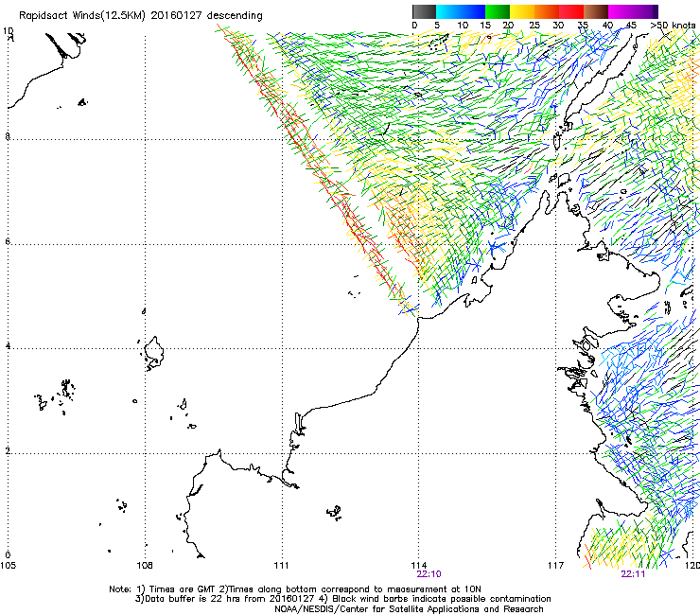The image size is (700, 615).
Task: Click the longitude label '105'
Action: [8, 566]
